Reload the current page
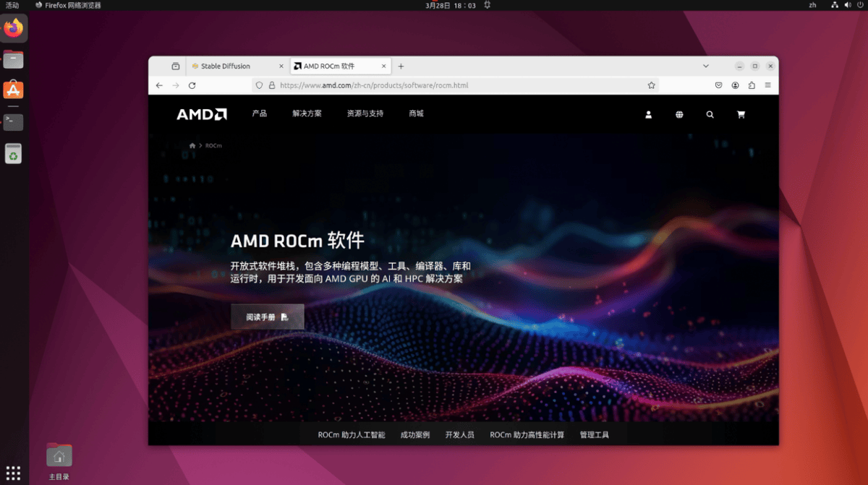 click(x=191, y=85)
